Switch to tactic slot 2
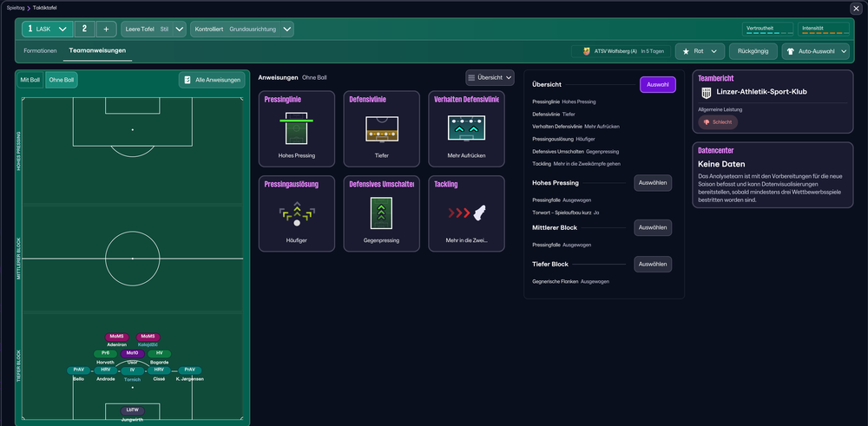Screen dimensions: 868x426 [85, 29]
